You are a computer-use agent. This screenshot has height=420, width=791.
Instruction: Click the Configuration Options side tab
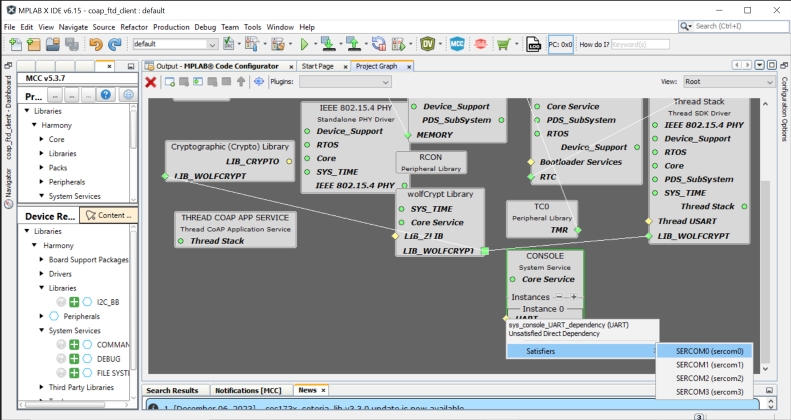[x=784, y=109]
